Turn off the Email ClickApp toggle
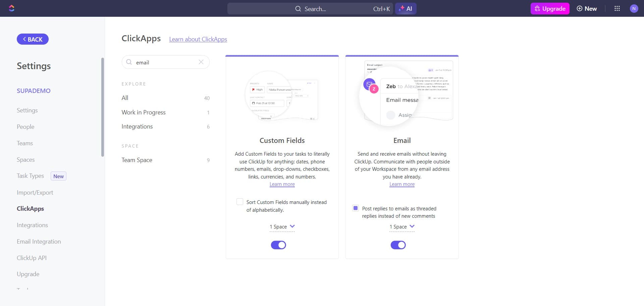The image size is (644, 306). (398, 245)
